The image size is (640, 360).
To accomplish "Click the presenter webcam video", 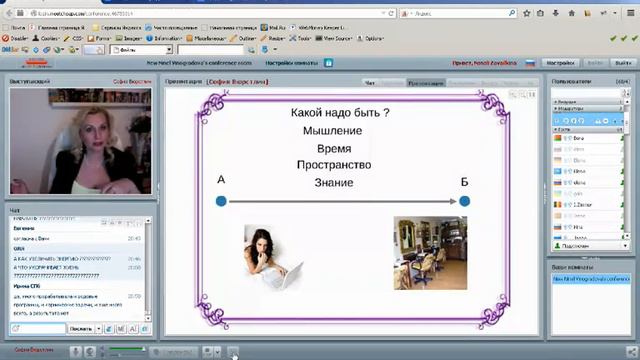I will [x=81, y=141].
